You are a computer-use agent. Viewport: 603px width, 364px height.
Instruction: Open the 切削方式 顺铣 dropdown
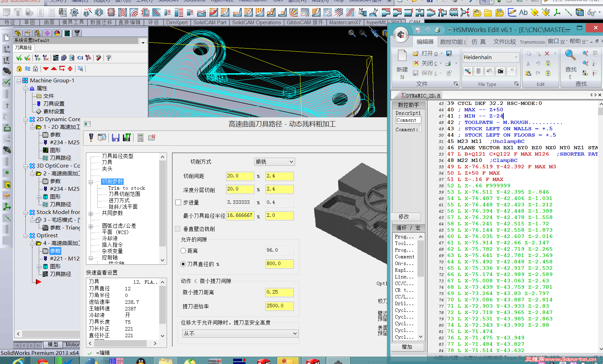(275, 162)
